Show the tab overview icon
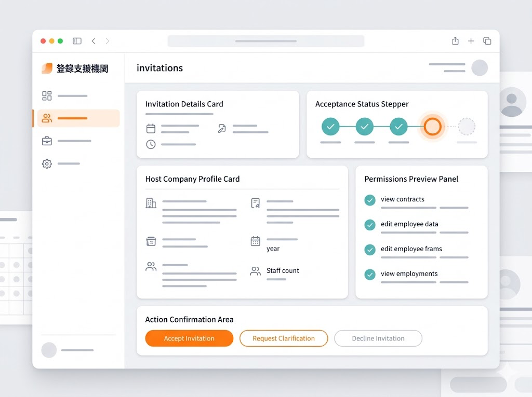This screenshot has width=532, height=397. 487,41
